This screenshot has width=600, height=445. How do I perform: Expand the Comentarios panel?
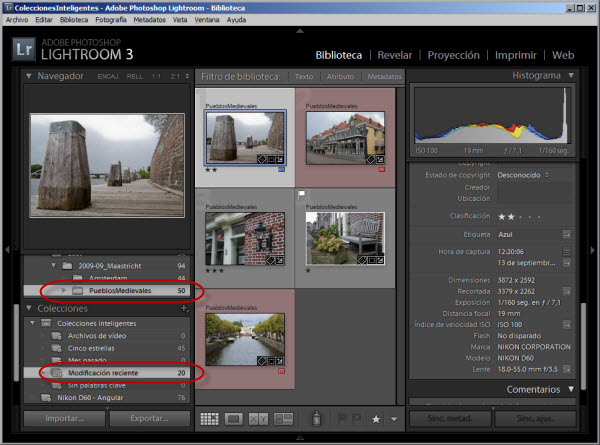[x=571, y=389]
